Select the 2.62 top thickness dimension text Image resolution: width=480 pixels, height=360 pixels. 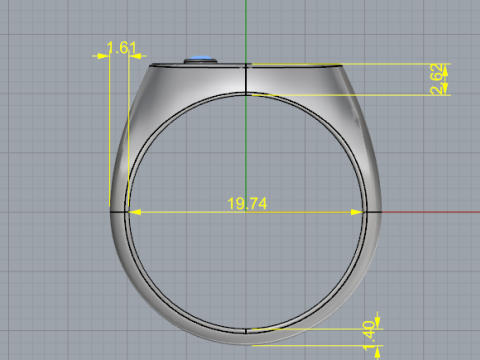point(438,79)
